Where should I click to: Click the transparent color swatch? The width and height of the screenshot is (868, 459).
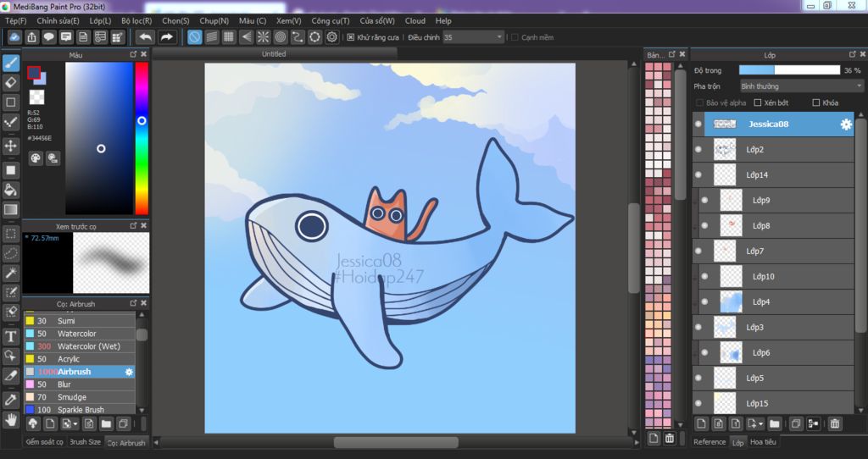click(36, 97)
